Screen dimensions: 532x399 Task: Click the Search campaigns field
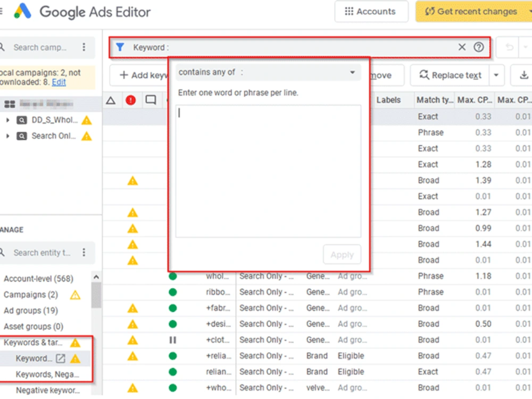point(40,47)
